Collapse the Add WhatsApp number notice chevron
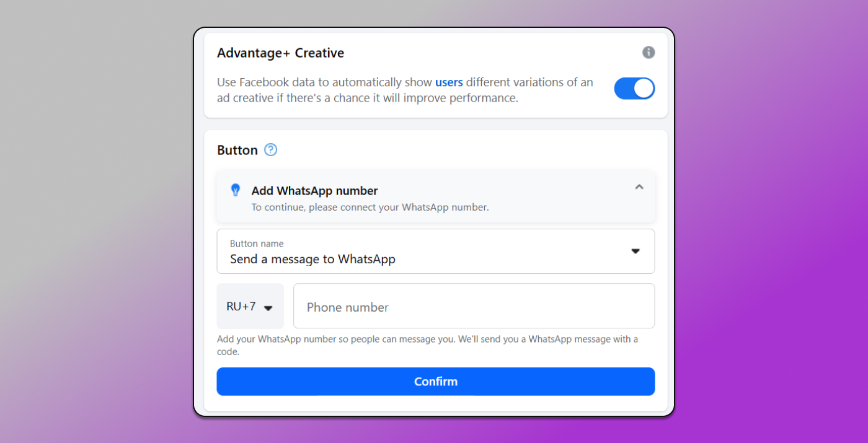Viewport: 868px width, 443px height. click(639, 186)
